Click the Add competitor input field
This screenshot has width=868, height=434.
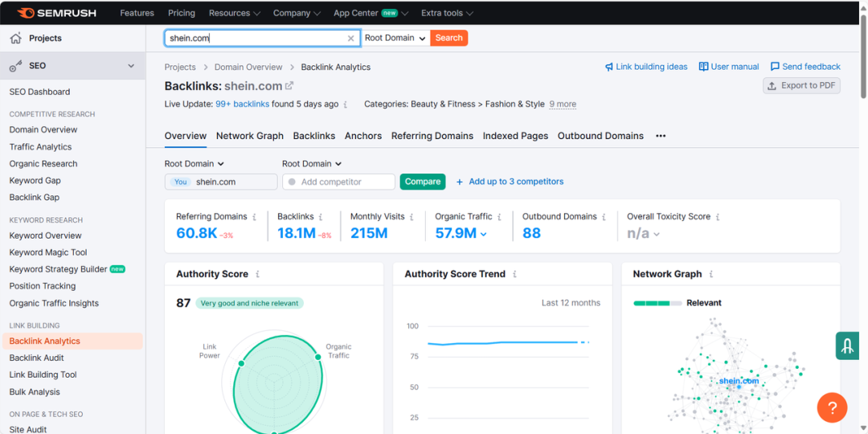339,182
